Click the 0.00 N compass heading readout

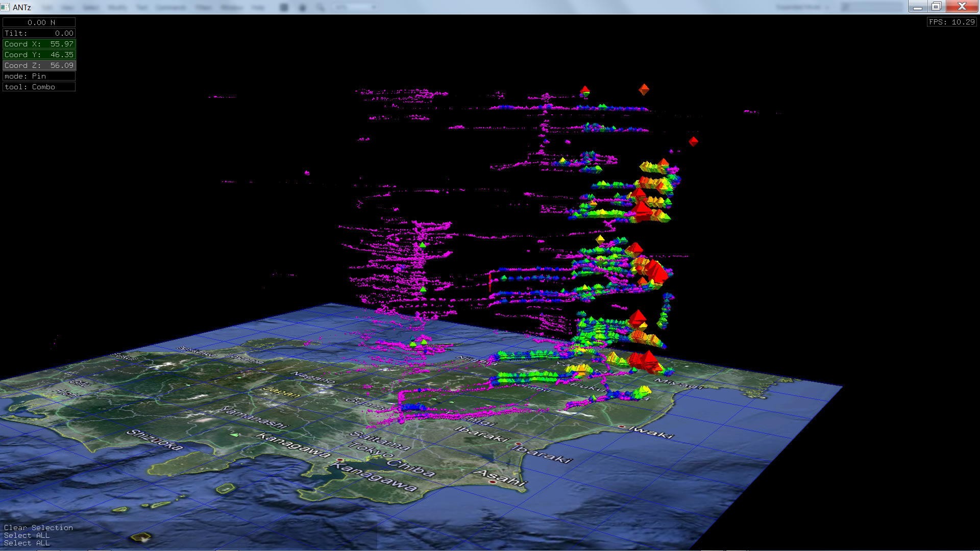pyautogui.click(x=39, y=22)
